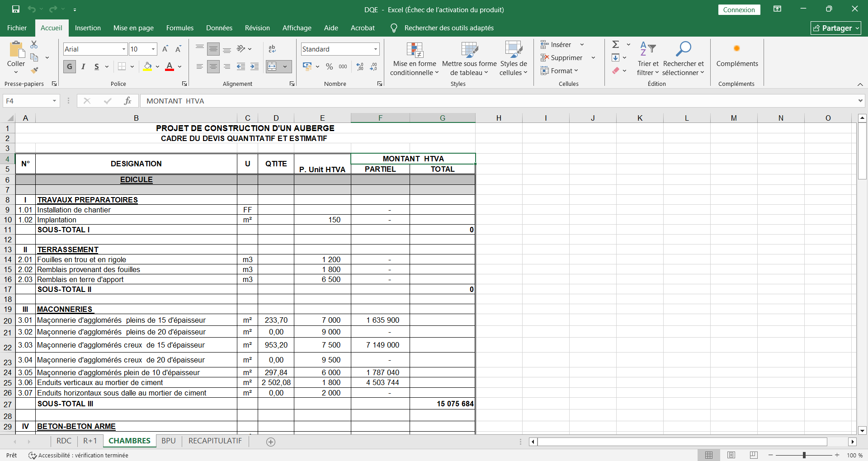Image resolution: width=868 pixels, height=461 pixels.
Task: Open the Formules ribbon tab
Action: [179, 28]
